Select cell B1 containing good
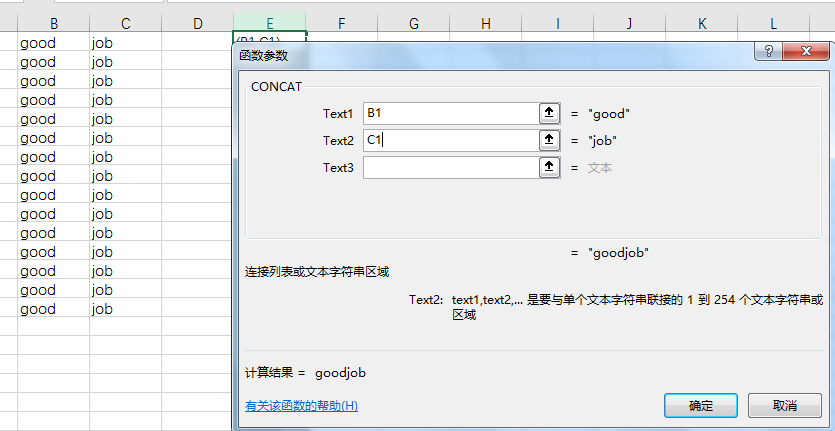This screenshot has width=835, height=431. (54, 43)
